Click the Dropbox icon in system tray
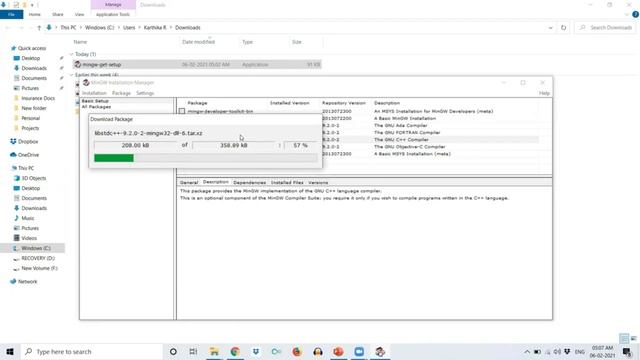Image resolution: width=640 pixels, height=360 pixels. (567, 352)
